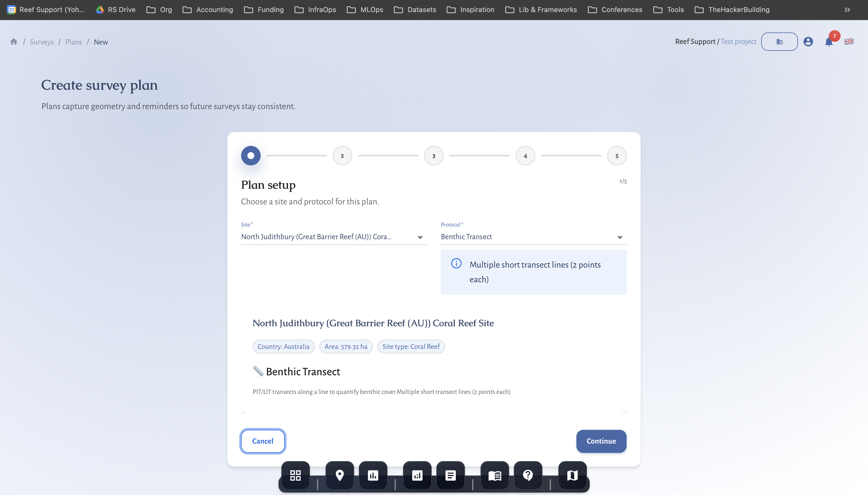
Task: Jump to step 5 in stepper
Action: pos(617,156)
